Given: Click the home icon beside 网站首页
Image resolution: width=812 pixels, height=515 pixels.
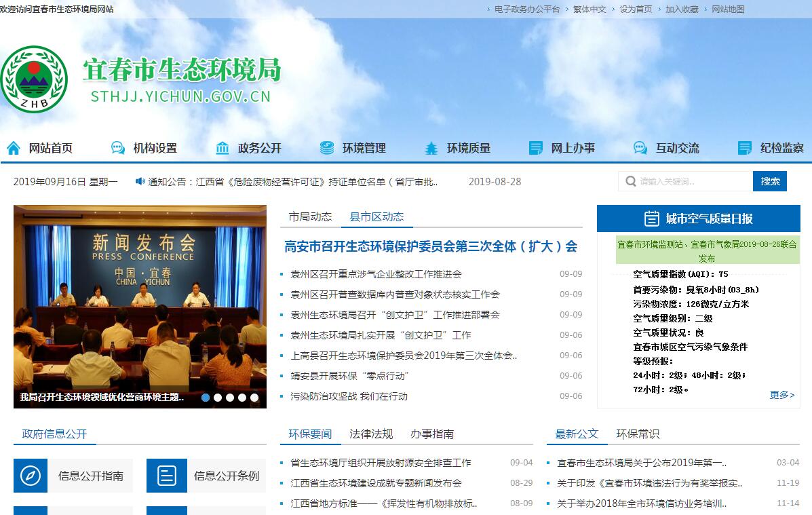Looking at the screenshot, I should coord(14,148).
